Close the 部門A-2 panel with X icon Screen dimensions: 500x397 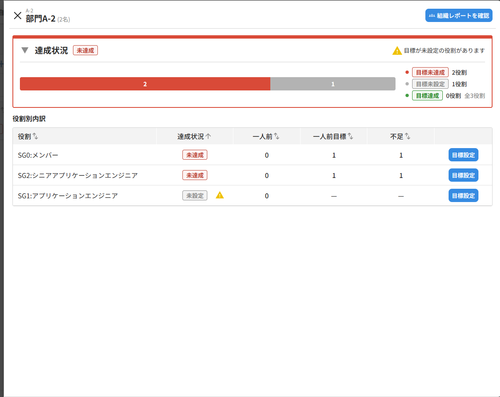pyautogui.click(x=17, y=15)
